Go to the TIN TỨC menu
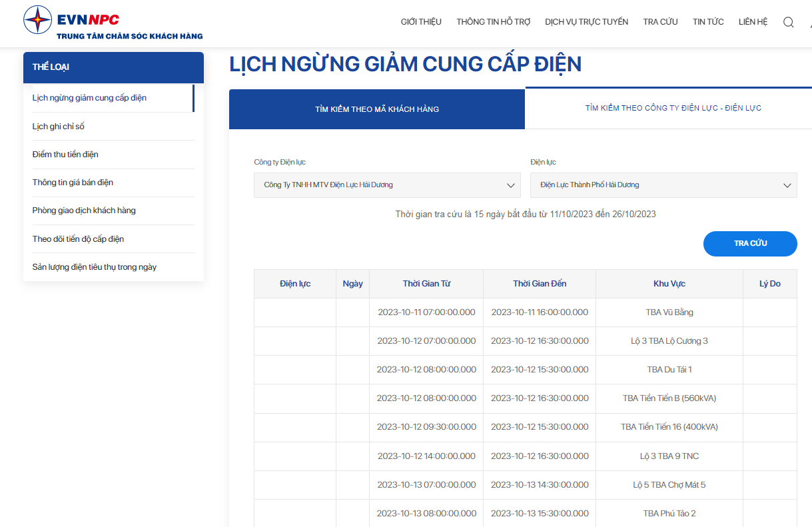Screen dimensions: 812x527 coord(708,22)
